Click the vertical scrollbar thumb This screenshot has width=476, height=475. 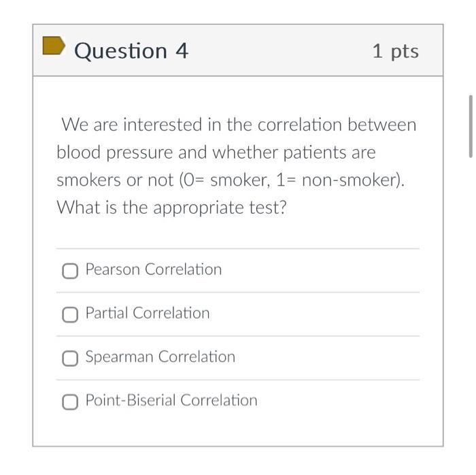tap(470, 127)
